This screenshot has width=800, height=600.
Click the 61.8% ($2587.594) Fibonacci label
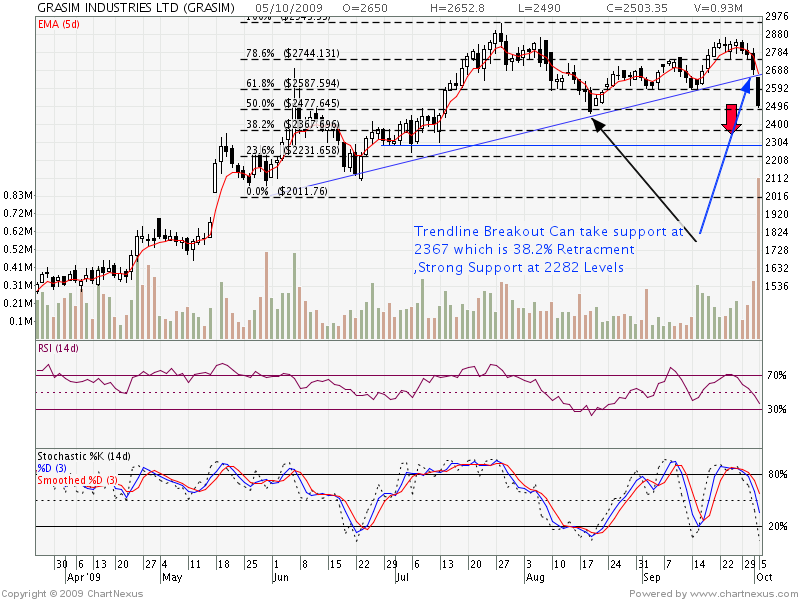pyautogui.click(x=292, y=83)
